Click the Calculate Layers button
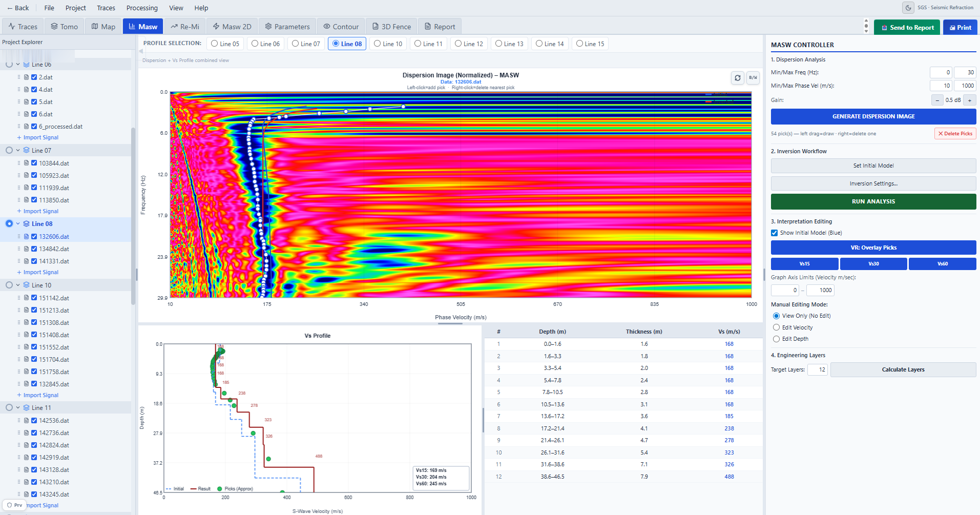 click(x=903, y=370)
